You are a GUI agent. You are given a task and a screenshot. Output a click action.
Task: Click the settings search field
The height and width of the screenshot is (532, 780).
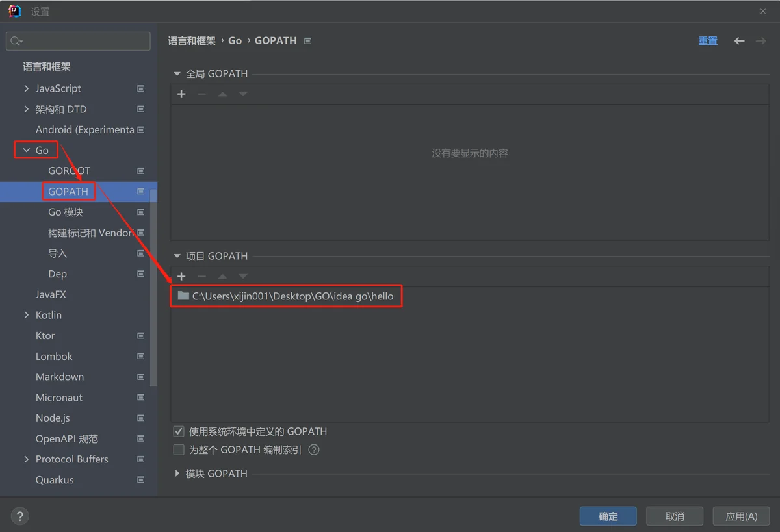tap(78, 41)
